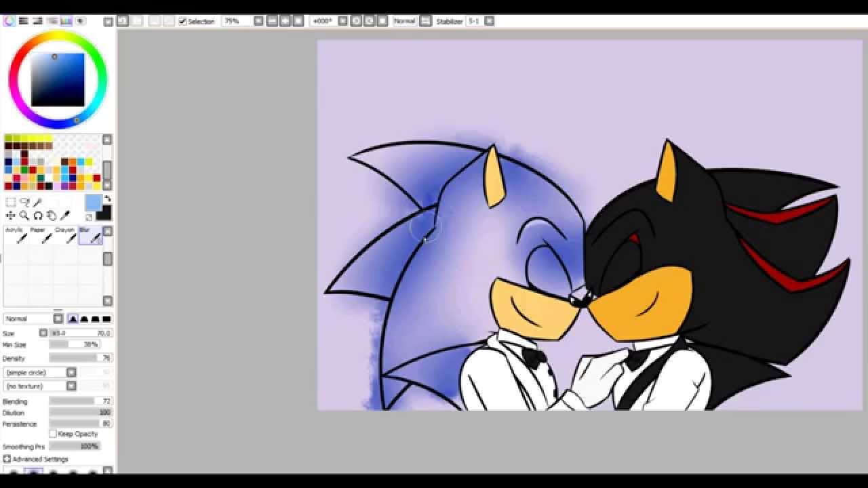Select the rotate view tool

click(x=38, y=216)
